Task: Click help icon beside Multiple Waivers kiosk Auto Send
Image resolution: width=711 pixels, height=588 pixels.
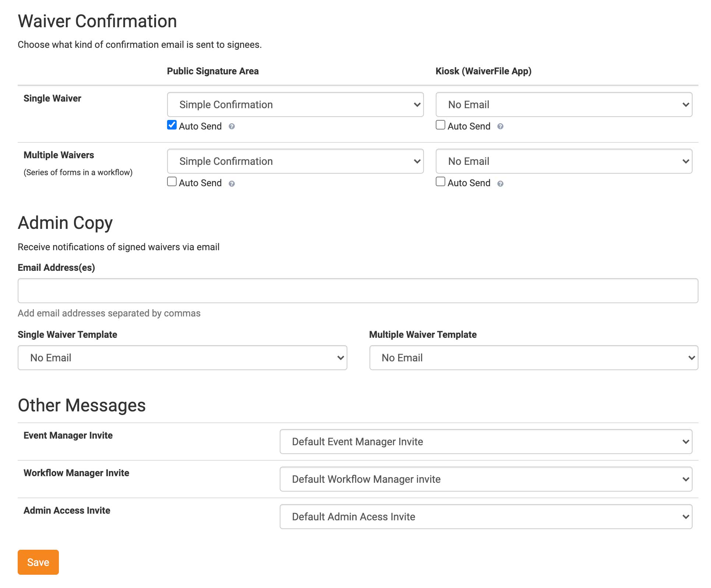Action: (500, 184)
